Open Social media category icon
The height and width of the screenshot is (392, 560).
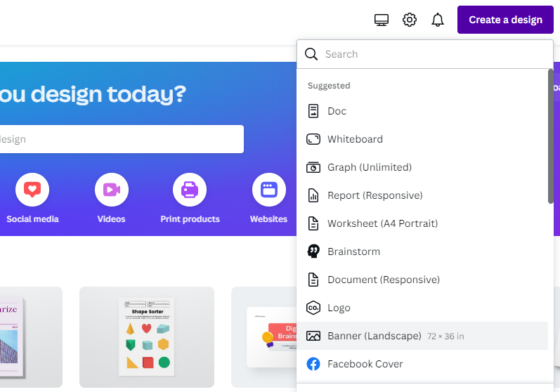(32, 190)
